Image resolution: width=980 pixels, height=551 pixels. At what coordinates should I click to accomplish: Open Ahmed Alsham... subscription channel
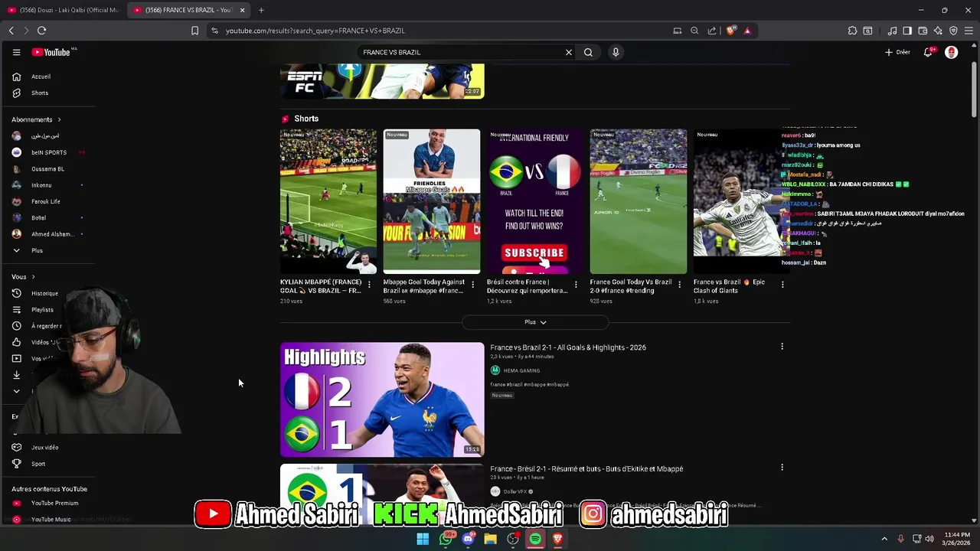[52, 234]
